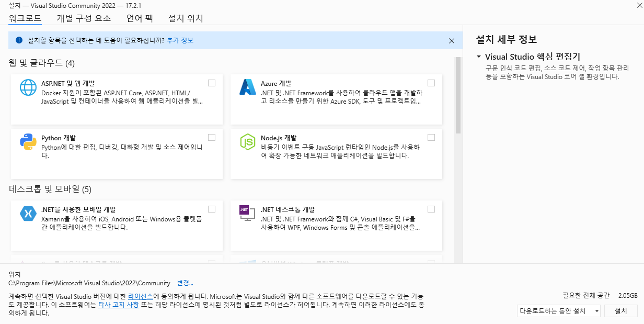Select the Azure 개발 card title
This screenshot has width=644, height=324.
pos(276,83)
